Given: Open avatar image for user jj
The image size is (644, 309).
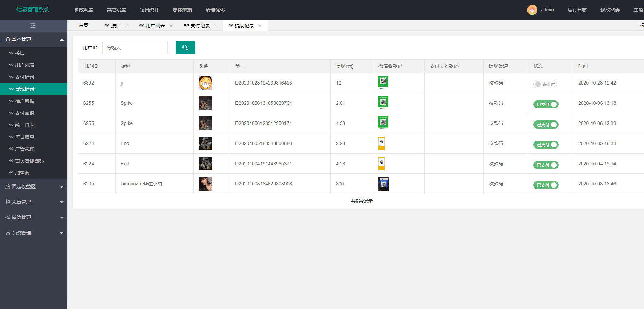Looking at the screenshot, I should pos(206,83).
